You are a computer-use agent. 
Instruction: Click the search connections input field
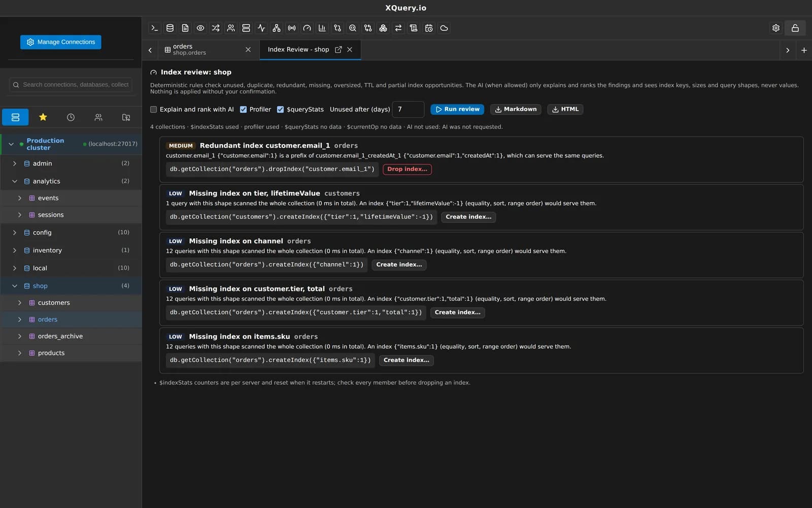pos(71,85)
